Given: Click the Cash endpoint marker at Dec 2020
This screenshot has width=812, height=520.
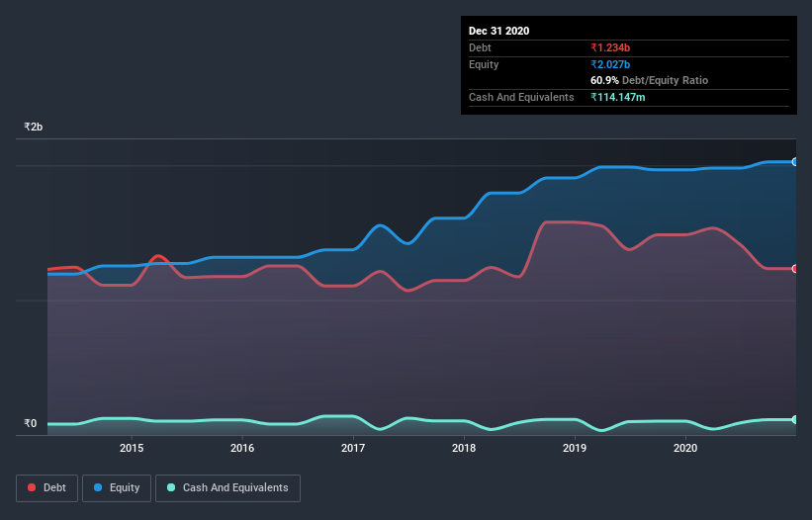Looking at the screenshot, I should pos(795,419).
